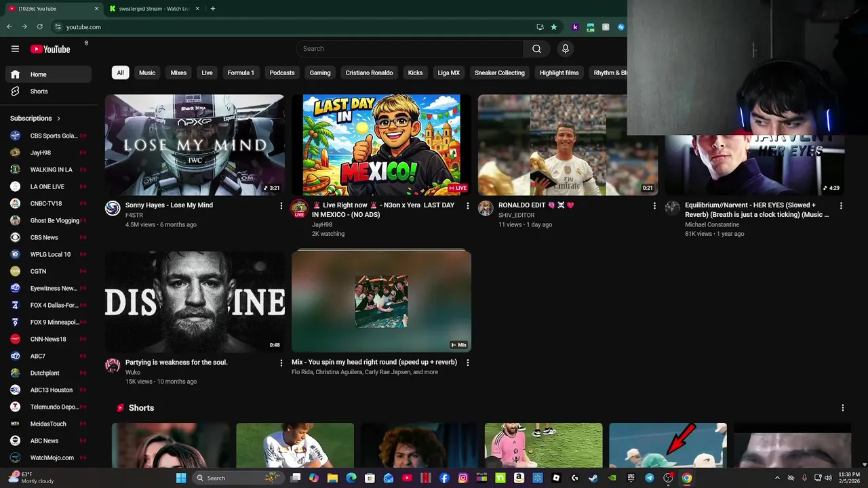
Task: Open the 1.00 speed controller extension
Action: [590, 27]
